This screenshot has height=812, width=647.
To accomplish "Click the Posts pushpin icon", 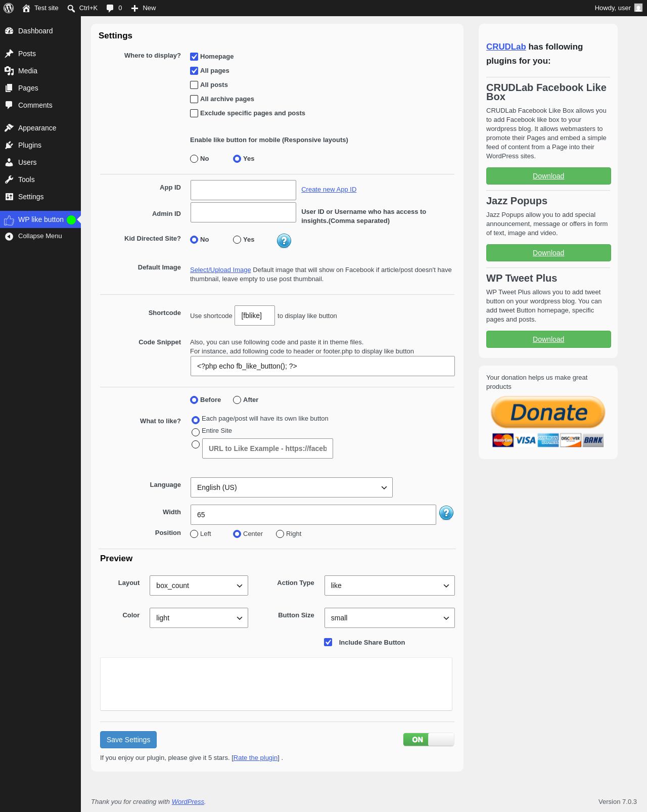I will click(x=9, y=54).
